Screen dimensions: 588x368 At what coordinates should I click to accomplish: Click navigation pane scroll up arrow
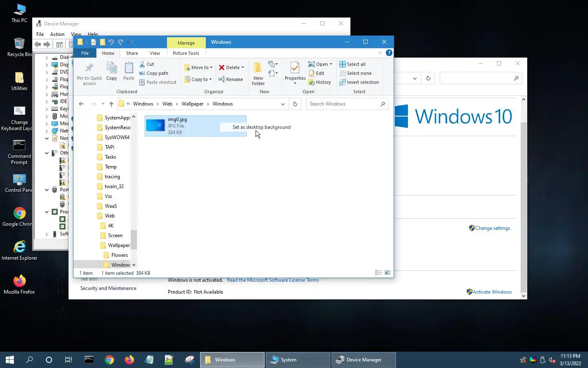click(134, 117)
